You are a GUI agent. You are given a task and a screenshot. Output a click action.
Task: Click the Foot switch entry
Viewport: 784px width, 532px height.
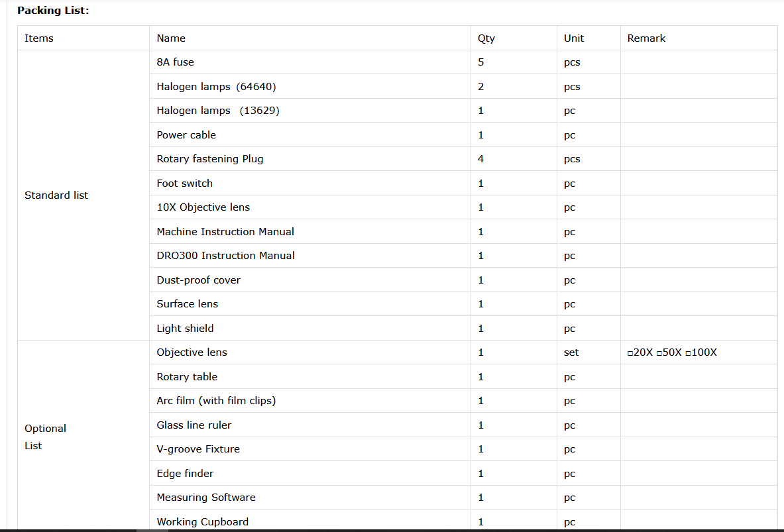[x=185, y=184]
